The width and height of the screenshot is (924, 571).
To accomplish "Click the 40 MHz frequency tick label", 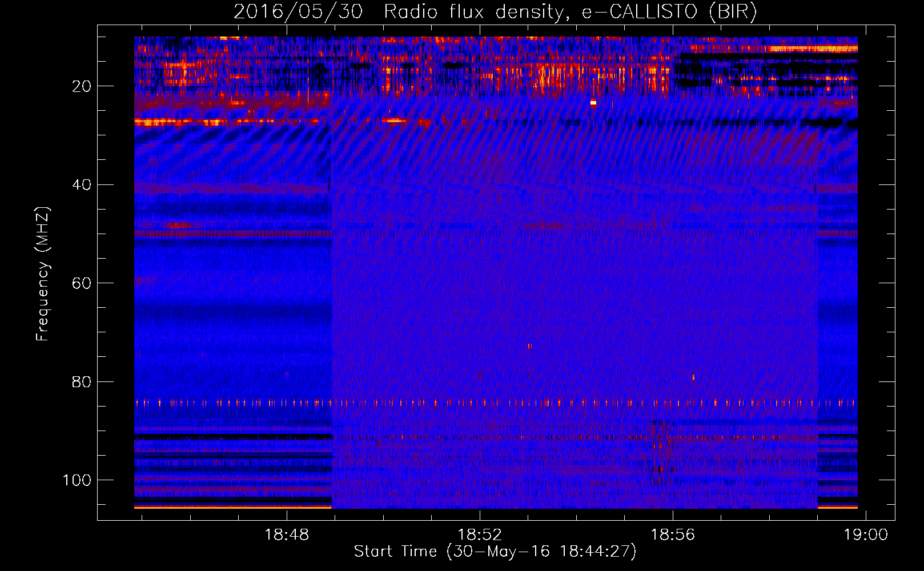I will 82,185.
